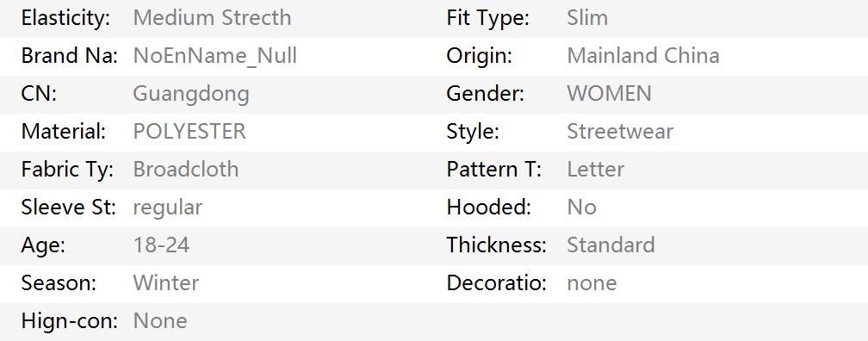Click the Winter season value
This screenshot has width=868, height=341.
(166, 282)
